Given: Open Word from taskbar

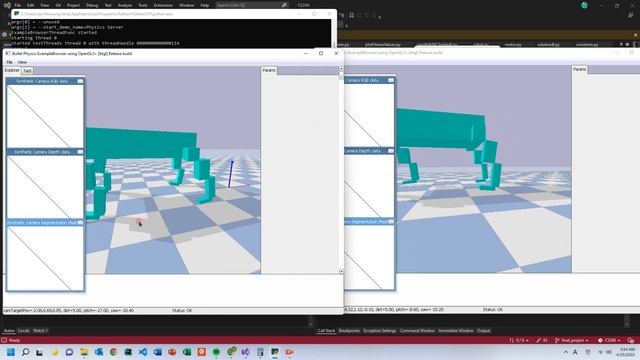Looking at the screenshot, I should [158, 352].
